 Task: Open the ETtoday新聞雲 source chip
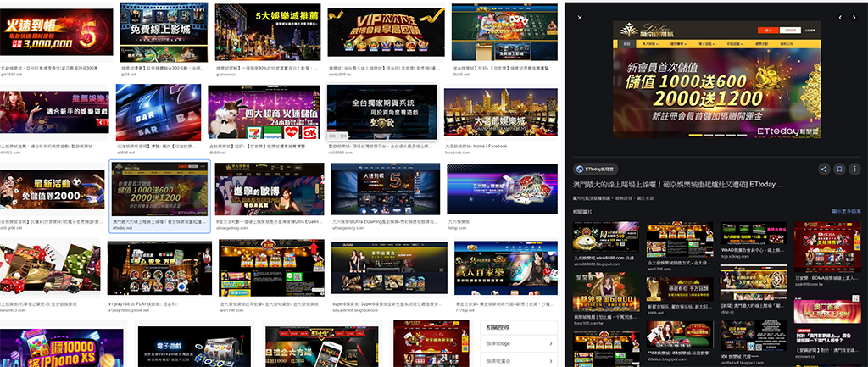pyautogui.click(x=596, y=170)
